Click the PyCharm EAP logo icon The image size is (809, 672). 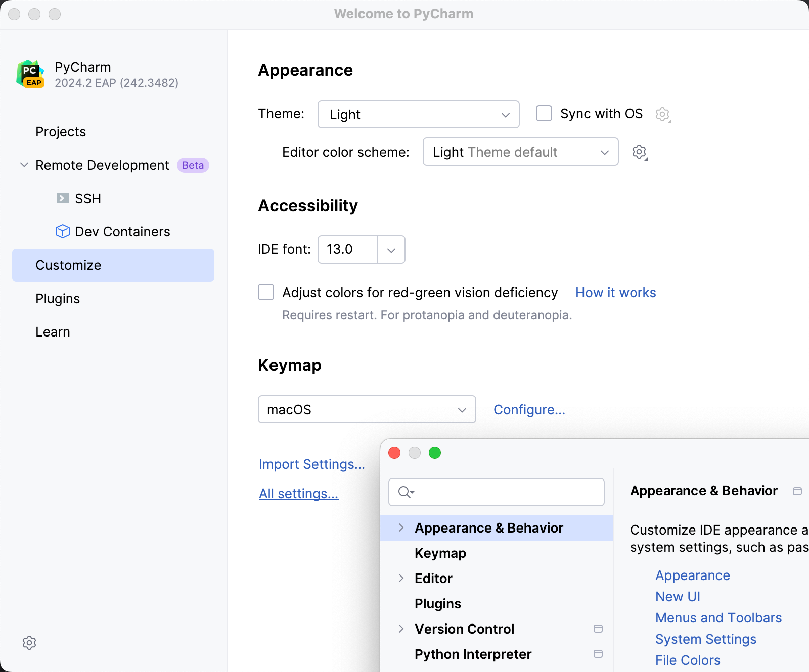(29, 73)
